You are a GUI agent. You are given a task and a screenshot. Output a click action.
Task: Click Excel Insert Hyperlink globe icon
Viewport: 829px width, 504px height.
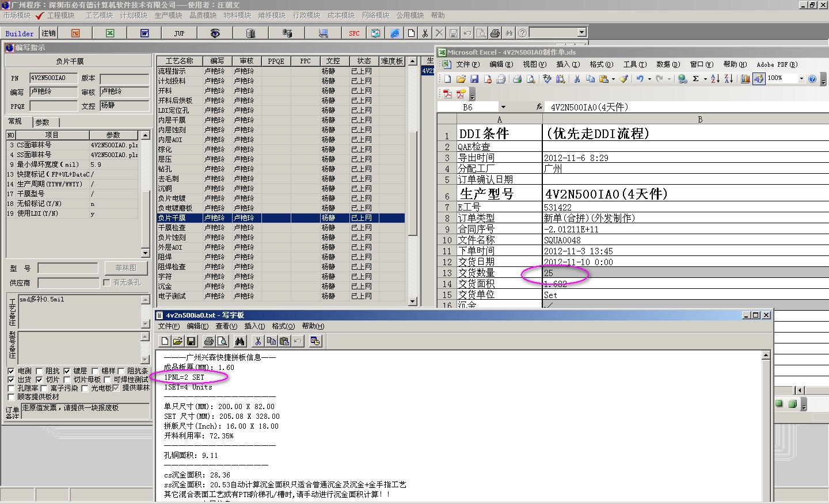[682, 79]
